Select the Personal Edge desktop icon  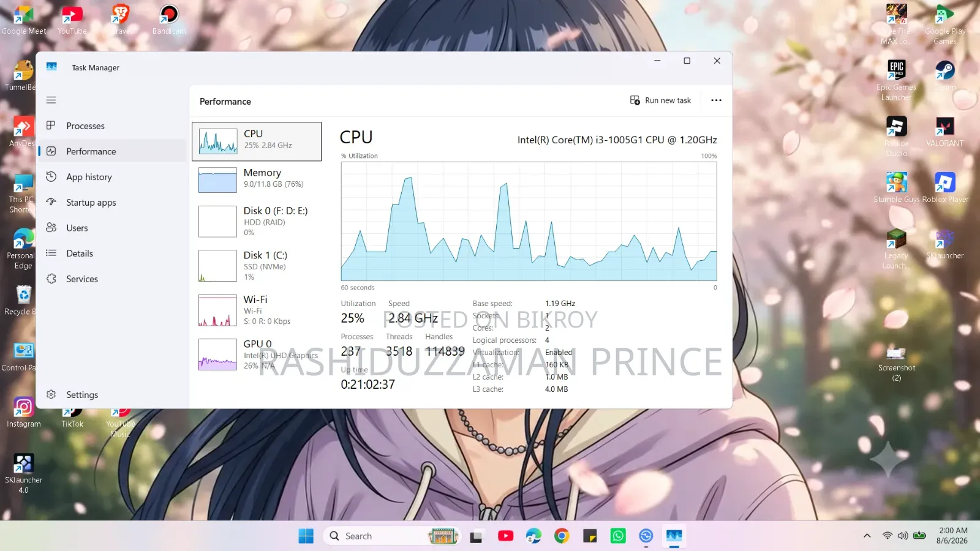coord(23,249)
